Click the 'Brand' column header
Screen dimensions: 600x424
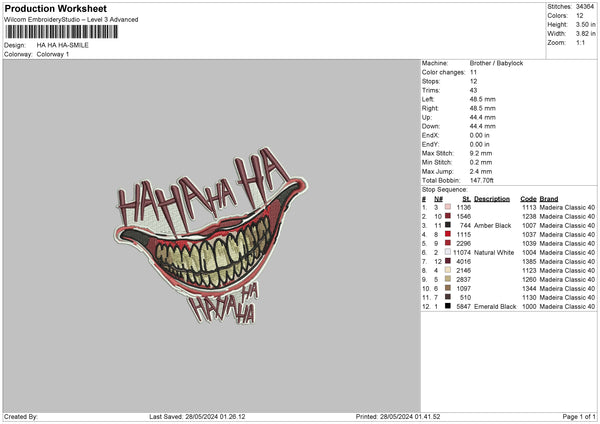(x=549, y=199)
